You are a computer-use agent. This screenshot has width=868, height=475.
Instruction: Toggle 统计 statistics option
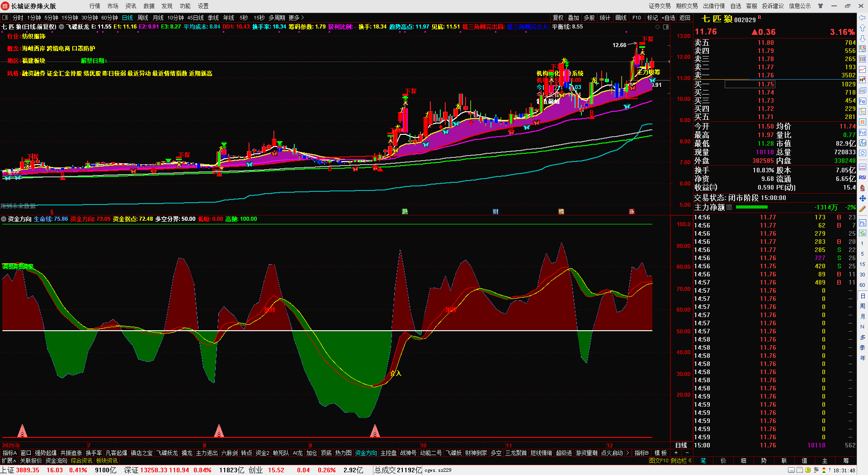point(605,18)
